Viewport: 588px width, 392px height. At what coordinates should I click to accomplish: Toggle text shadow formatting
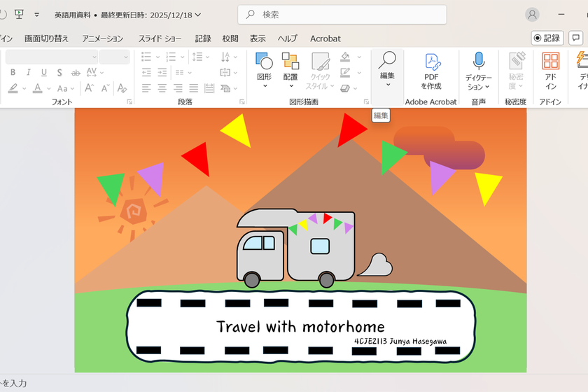(x=76, y=72)
